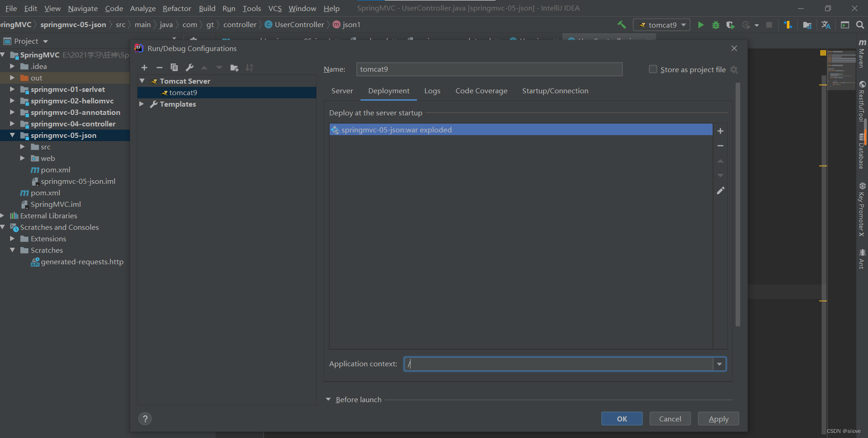Create new folder icon in configurations toolbar
The image size is (868, 438).
pyautogui.click(x=234, y=68)
